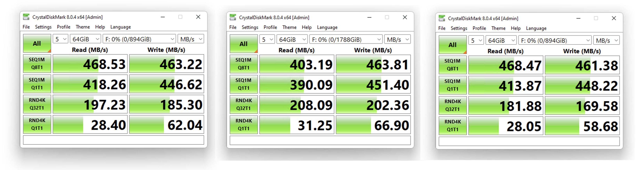
Task: Start RND4K Q1T1 test in right window
Action: [453, 126]
